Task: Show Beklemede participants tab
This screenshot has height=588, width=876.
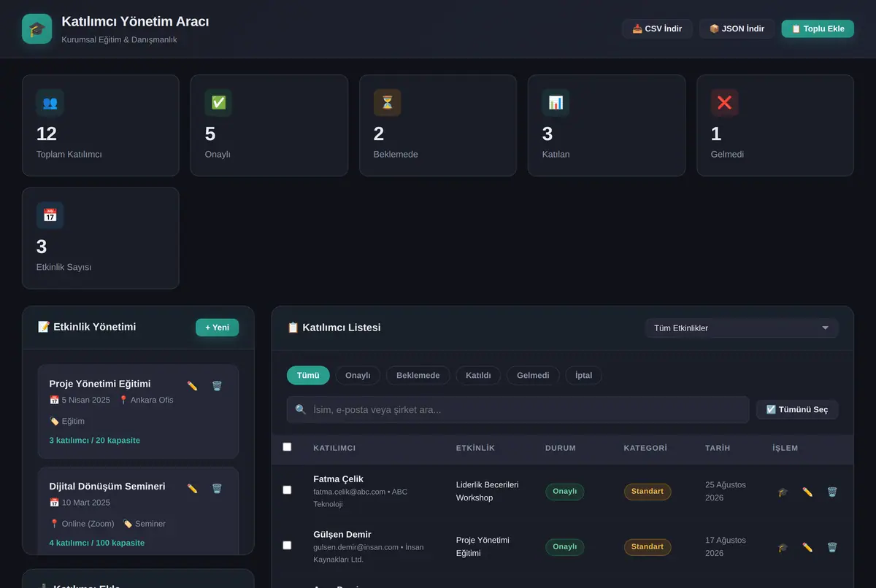Action: 418,376
